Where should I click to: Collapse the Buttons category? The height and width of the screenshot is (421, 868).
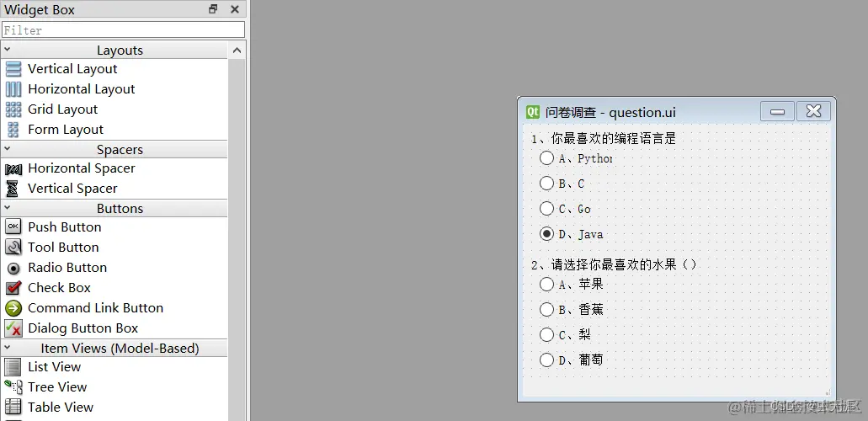point(8,208)
